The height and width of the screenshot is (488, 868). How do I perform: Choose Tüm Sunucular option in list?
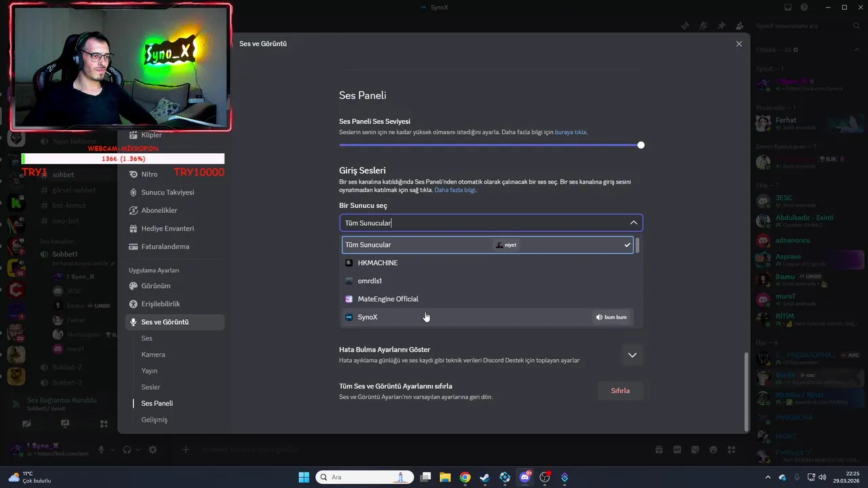click(488, 245)
